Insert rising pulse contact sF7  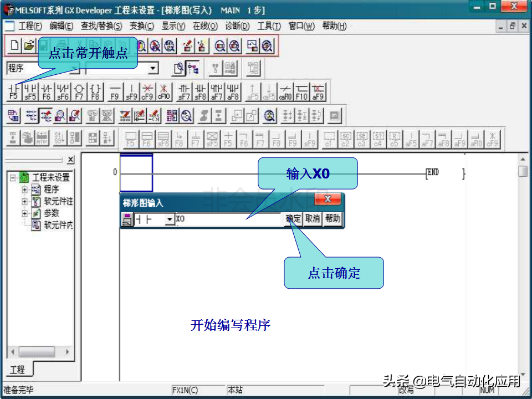point(184,92)
